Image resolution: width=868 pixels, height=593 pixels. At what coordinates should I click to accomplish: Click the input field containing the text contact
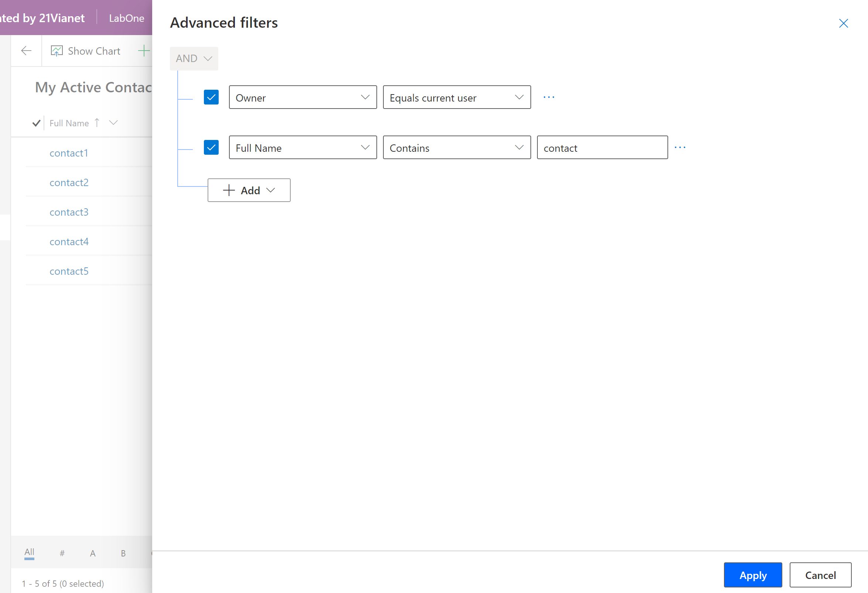click(x=602, y=147)
